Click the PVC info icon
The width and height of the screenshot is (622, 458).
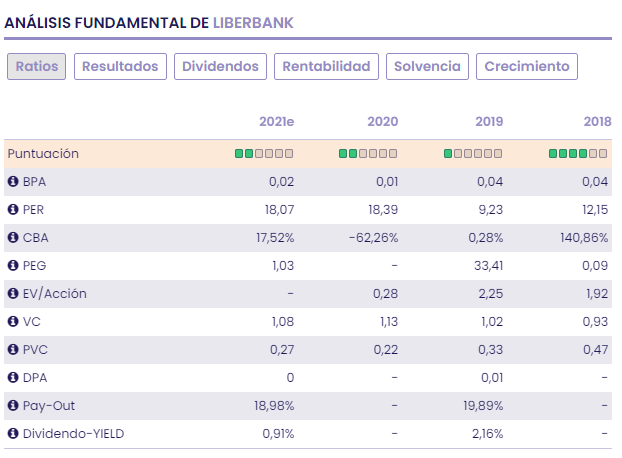coord(13,350)
